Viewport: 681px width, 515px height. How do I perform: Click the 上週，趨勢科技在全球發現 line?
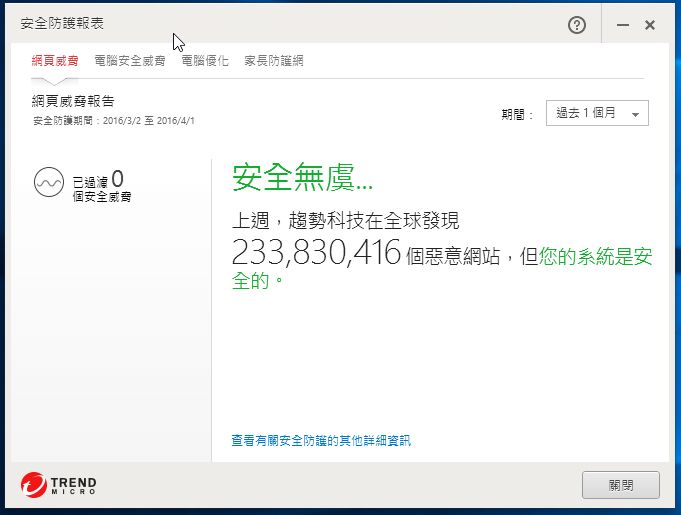coord(345,220)
